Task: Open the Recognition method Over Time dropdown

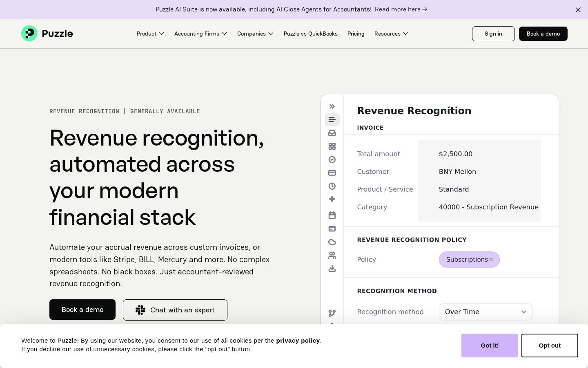Action: pos(486,312)
